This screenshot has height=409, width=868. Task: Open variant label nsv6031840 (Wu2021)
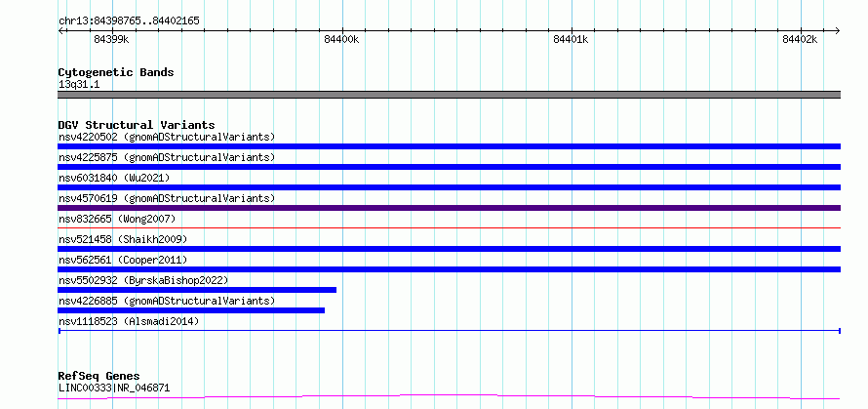tap(114, 178)
